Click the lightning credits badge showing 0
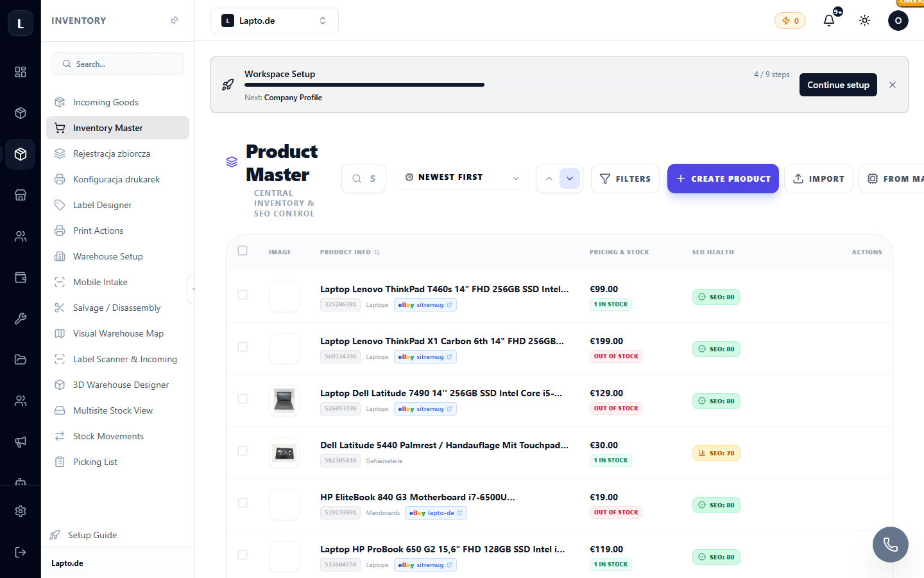Image resolution: width=924 pixels, height=578 pixels. (x=790, y=21)
